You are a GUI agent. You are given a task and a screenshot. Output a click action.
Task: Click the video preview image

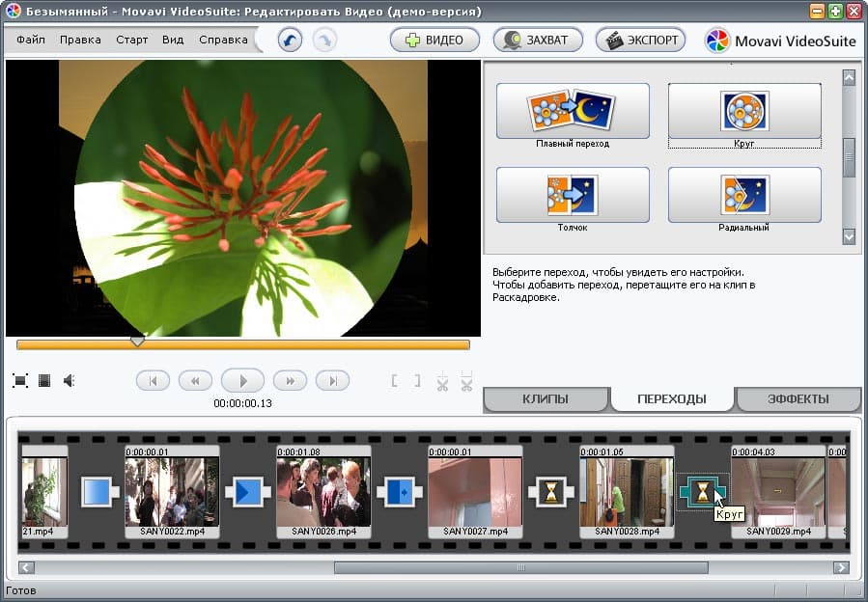[x=243, y=198]
